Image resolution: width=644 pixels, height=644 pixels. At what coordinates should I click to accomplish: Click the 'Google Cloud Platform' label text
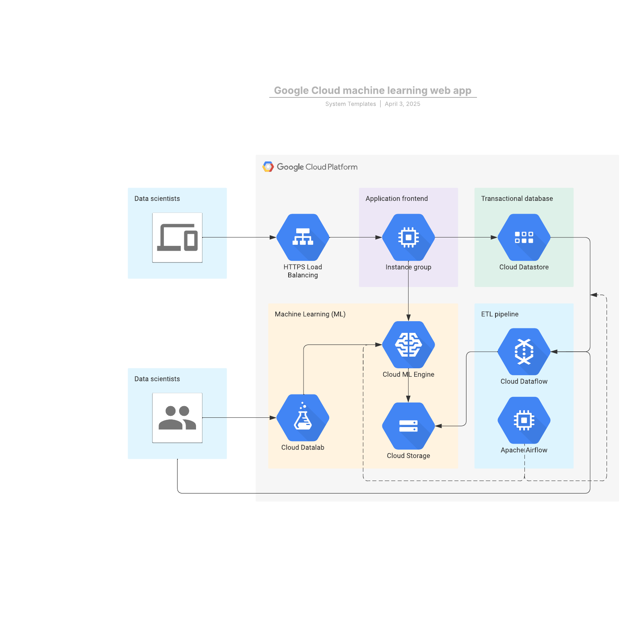tap(317, 167)
